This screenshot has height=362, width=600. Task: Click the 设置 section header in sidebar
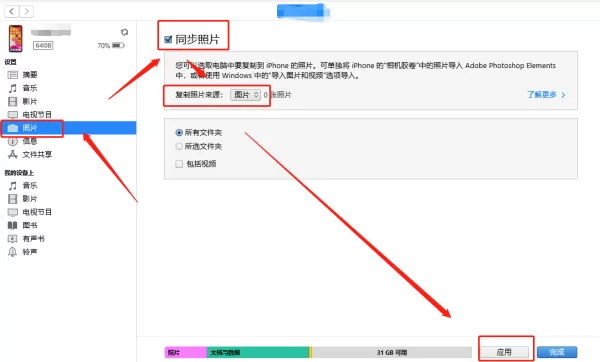click(x=10, y=62)
